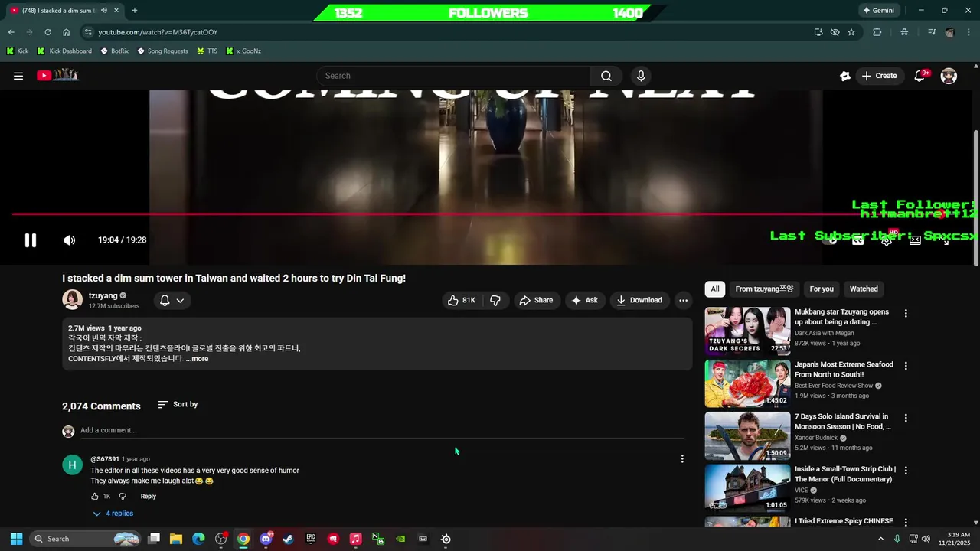
Task: Toggle autoplay switch in player
Action: click(832, 240)
